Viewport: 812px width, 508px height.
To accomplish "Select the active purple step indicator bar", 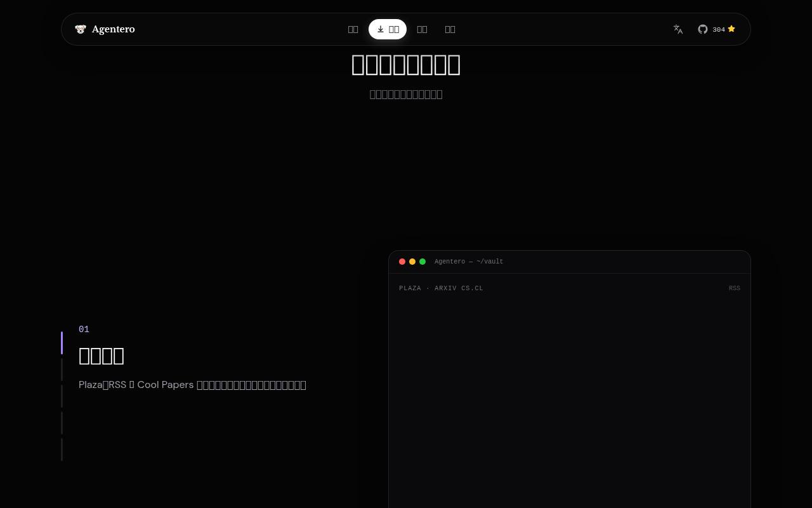I will (62, 343).
